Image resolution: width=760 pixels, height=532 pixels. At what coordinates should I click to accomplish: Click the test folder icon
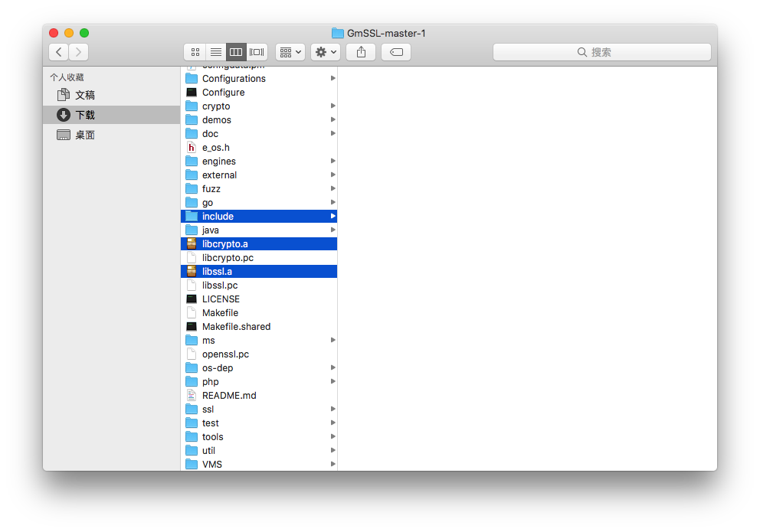coord(192,423)
